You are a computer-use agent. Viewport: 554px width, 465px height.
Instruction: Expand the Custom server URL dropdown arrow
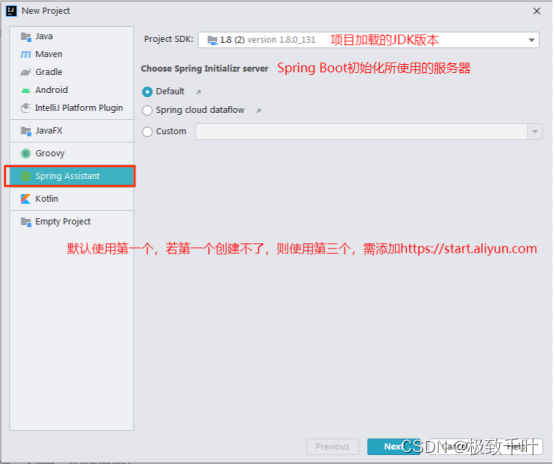click(x=535, y=132)
